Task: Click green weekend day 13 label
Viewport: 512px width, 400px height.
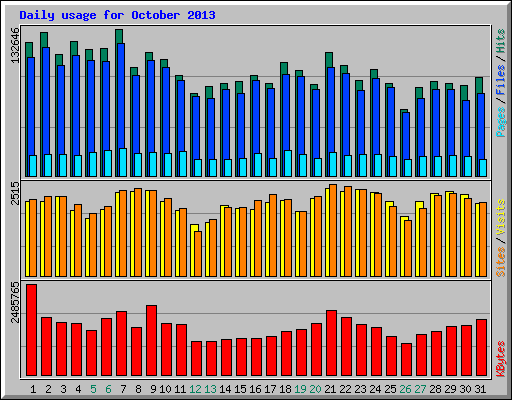Action: pos(210,389)
